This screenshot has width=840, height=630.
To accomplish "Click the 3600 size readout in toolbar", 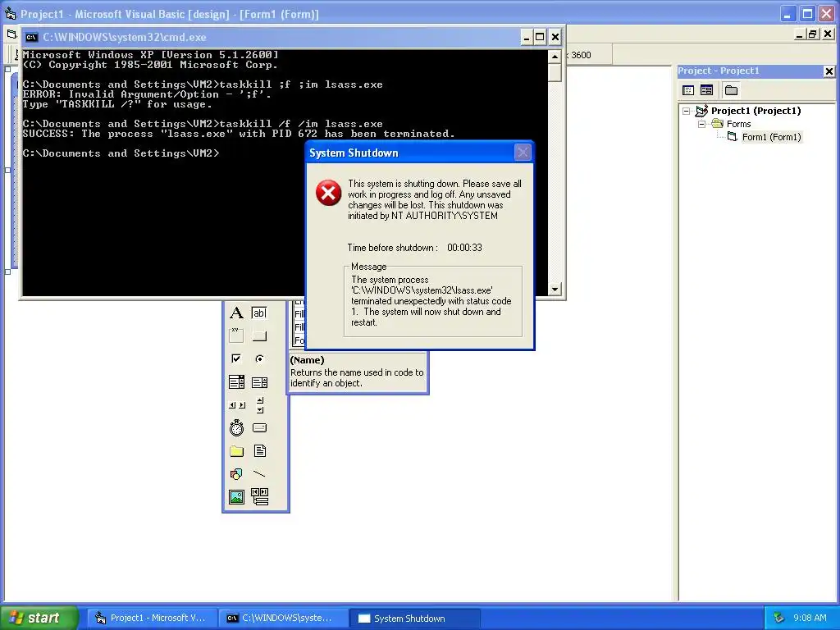I will click(x=581, y=55).
